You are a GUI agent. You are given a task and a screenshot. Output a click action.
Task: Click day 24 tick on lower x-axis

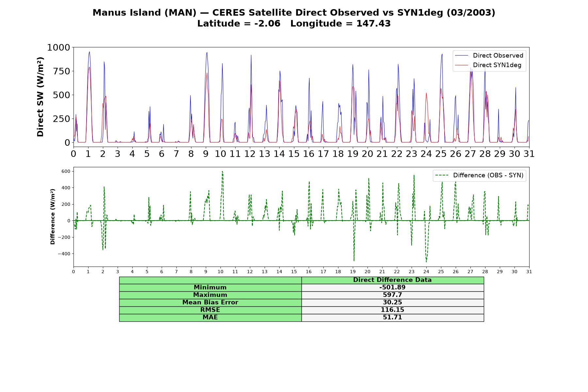pyautogui.click(x=426, y=272)
